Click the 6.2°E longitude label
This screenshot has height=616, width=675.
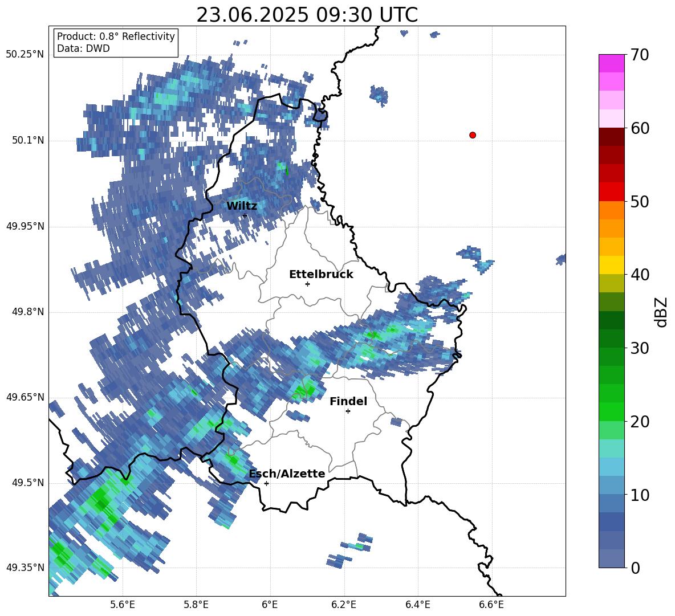(x=344, y=605)
